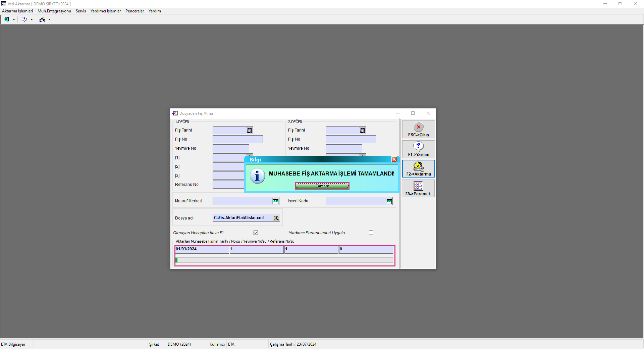Screen dimensions: 644x349
Task: Uncheck Olmayan Hesapları İlave Et checkbox
Action: pos(256,233)
